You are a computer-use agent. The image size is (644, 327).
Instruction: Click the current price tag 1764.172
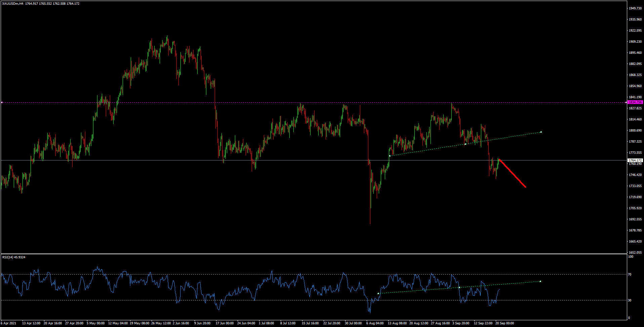pos(635,160)
